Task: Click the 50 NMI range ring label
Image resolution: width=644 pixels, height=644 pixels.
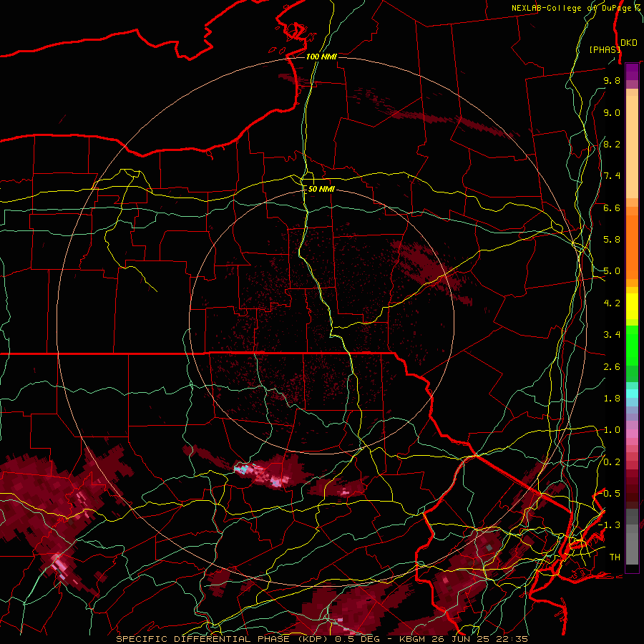Action: pos(321,189)
